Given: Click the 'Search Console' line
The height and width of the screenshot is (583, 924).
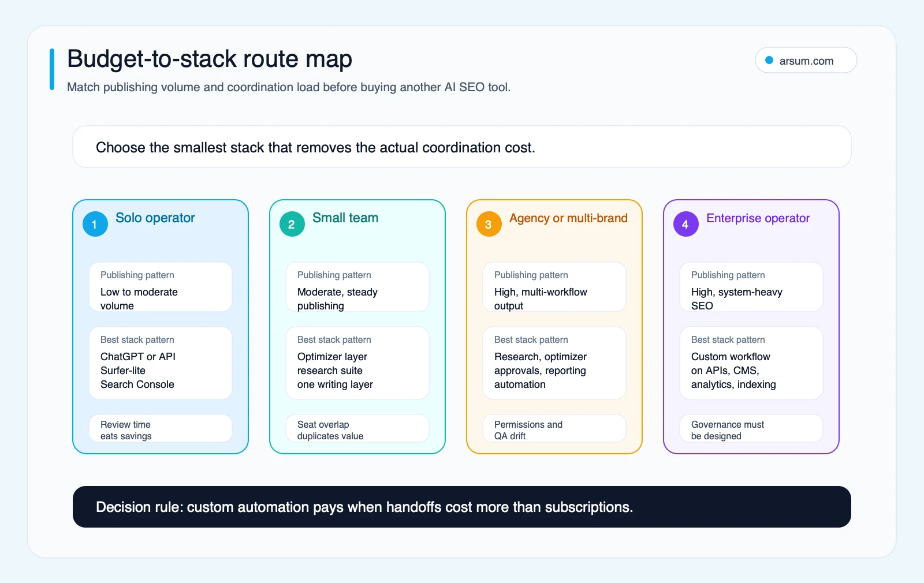Looking at the screenshot, I should (137, 384).
